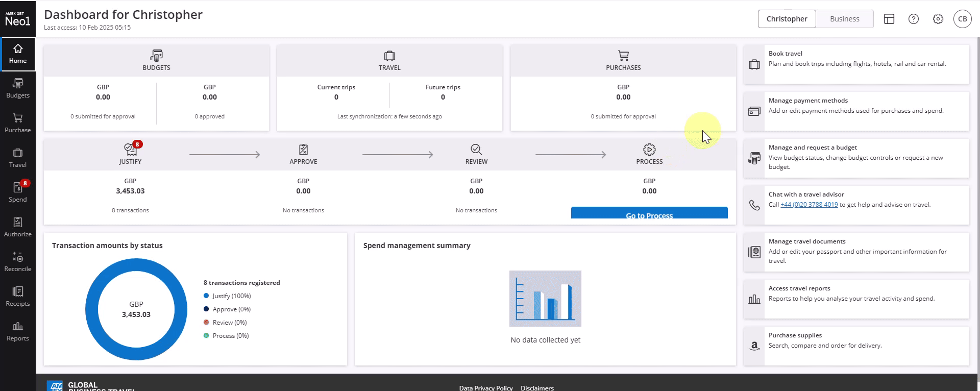Image resolution: width=980 pixels, height=391 pixels.
Task: Click 'Future trips' in Travel card
Action: 443,87
